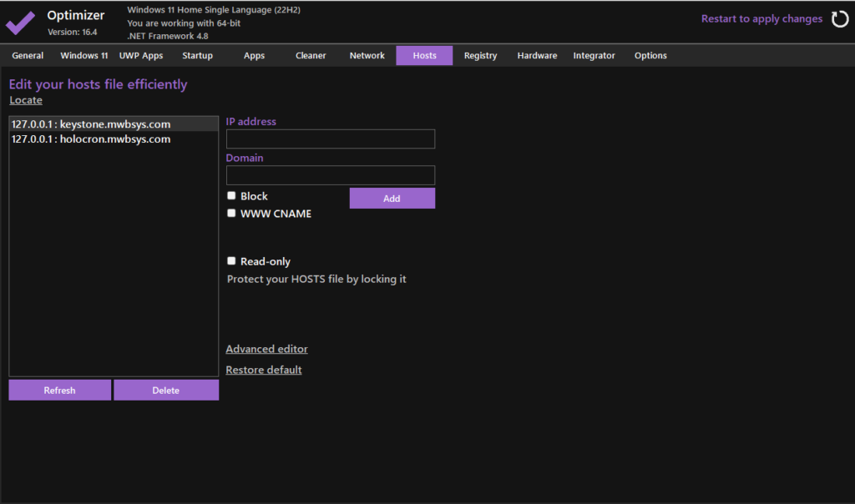Open the Advanced editor link

coord(266,349)
